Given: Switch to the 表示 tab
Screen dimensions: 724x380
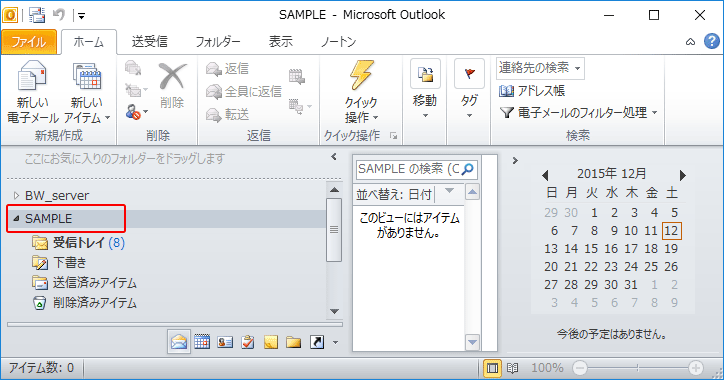Looking at the screenshot, I should [x=281, y=42].
